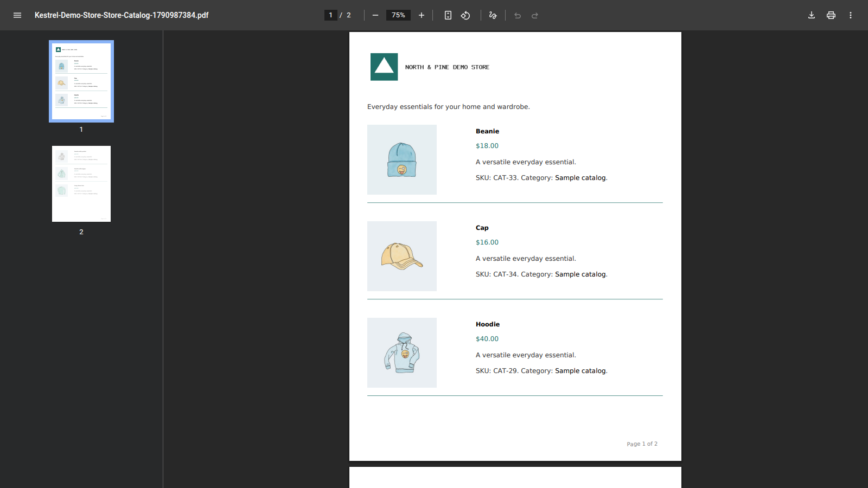Viewport: 868px width, 488px height.
Task: Select page 1 thumbnail
Action: point(81,81)
